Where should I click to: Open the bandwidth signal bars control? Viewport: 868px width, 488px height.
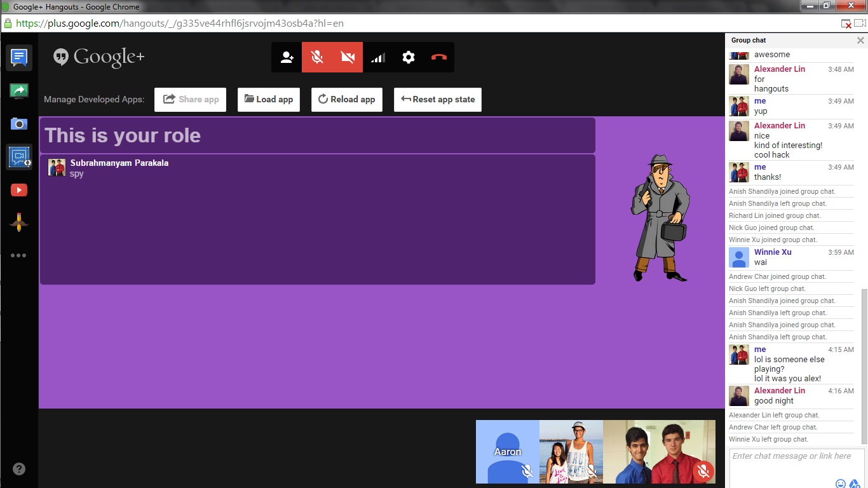click(378, 57)
